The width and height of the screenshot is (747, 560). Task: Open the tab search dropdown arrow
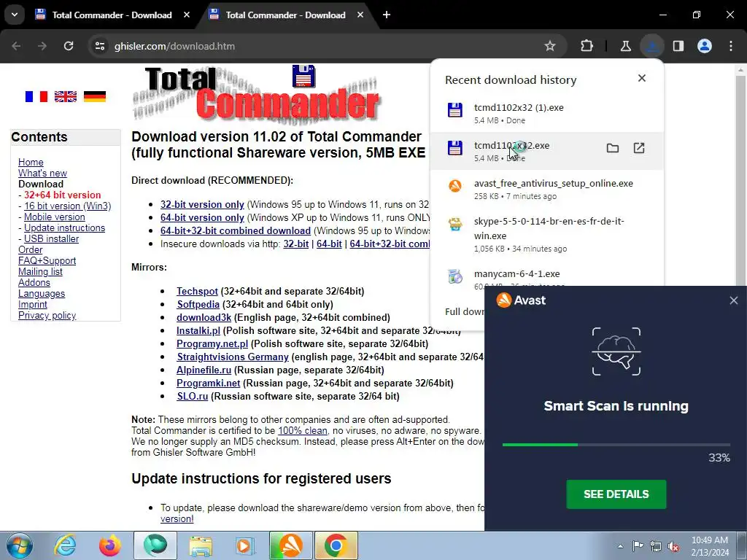click(x=15, y=15)
